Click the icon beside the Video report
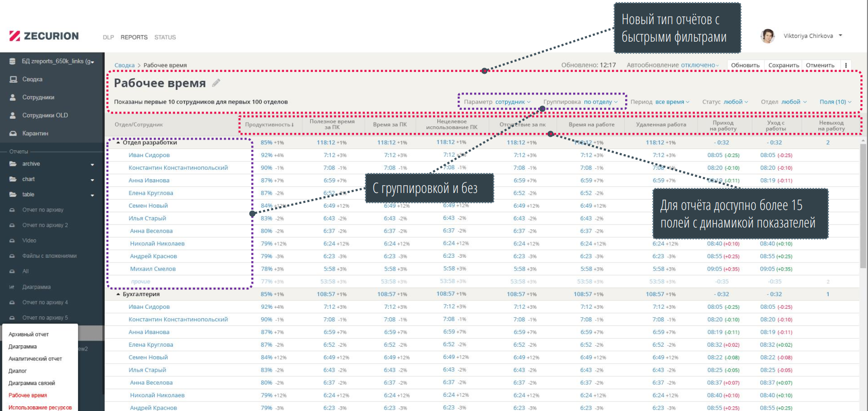Viewport: 868px width, 411px height. point(12,241)
